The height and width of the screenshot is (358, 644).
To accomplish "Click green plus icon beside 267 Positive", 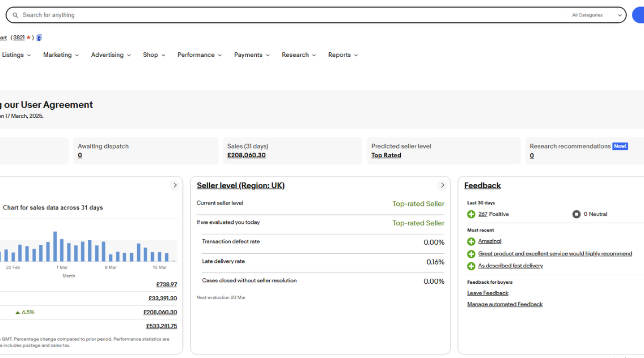I will pyautogui.click(x=471, y=214).
